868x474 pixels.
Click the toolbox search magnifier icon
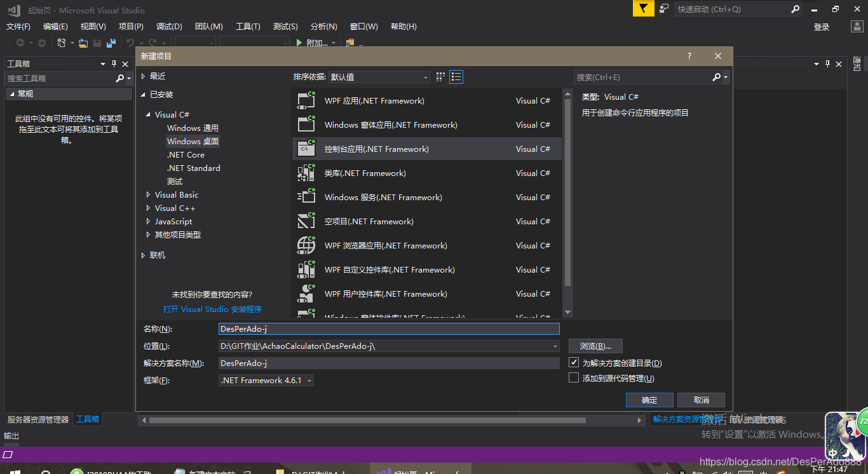coord(119,78)
